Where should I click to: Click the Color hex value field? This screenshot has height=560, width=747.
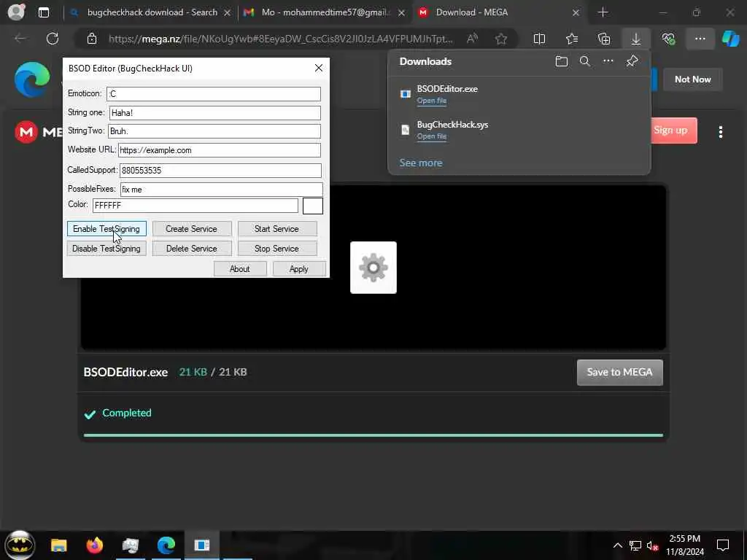coord(196,205)
